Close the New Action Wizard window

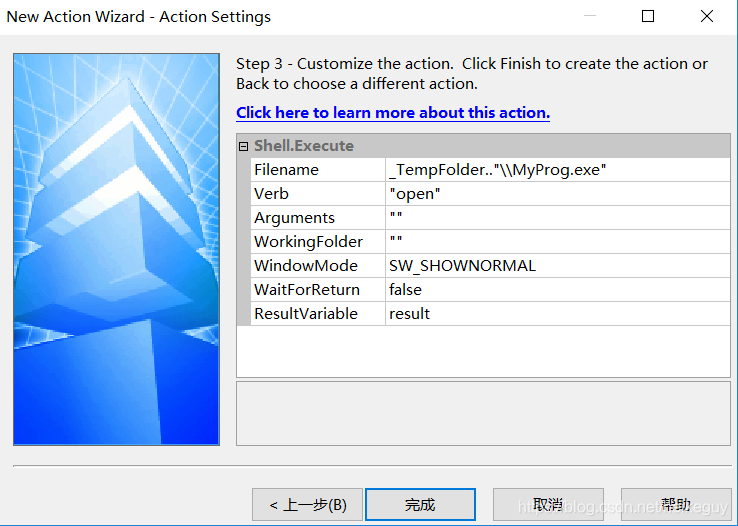point(706,16)
